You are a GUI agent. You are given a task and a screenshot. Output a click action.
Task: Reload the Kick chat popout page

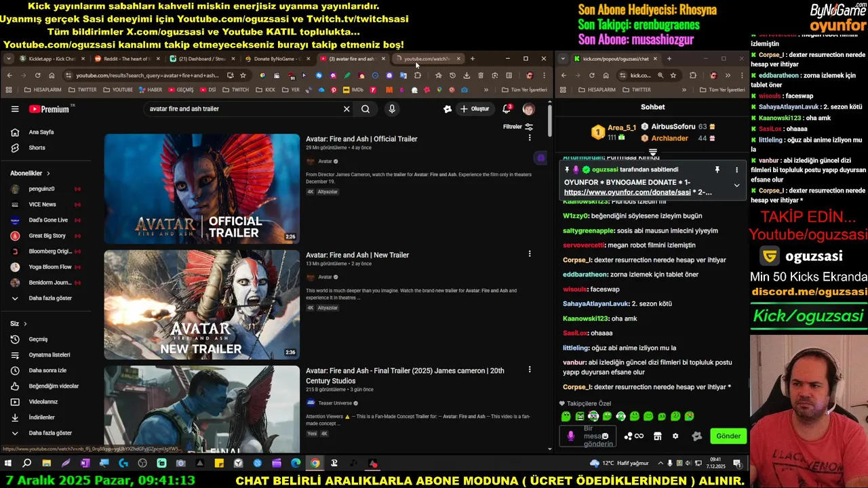click(591, 75)
